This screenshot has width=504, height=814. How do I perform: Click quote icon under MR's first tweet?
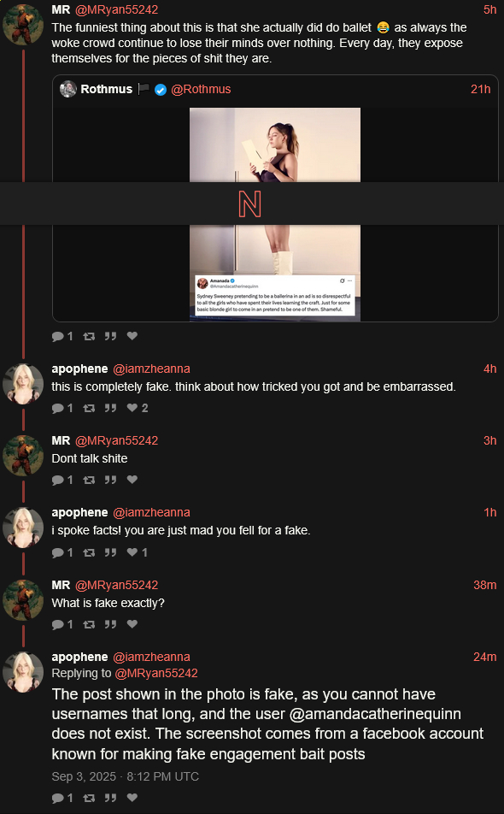pos(110,336)
